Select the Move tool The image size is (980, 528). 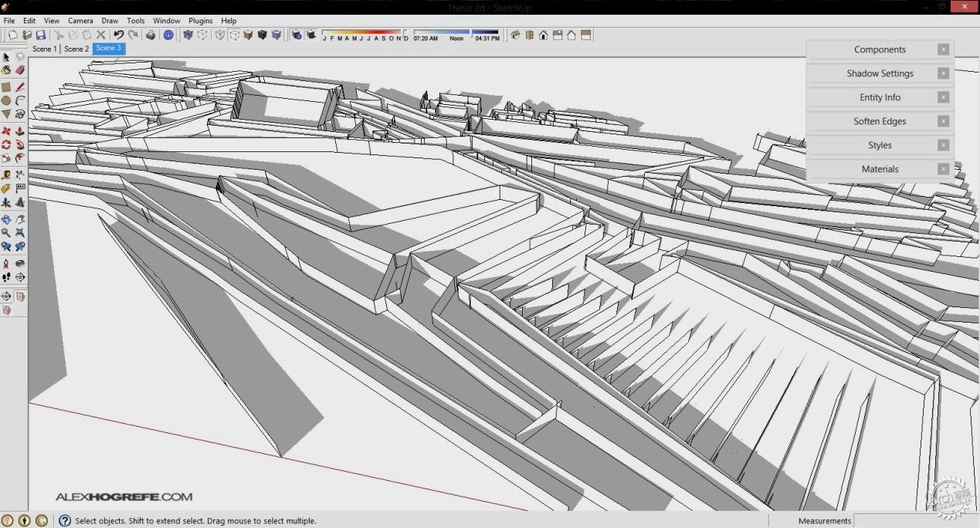(6, 131)
